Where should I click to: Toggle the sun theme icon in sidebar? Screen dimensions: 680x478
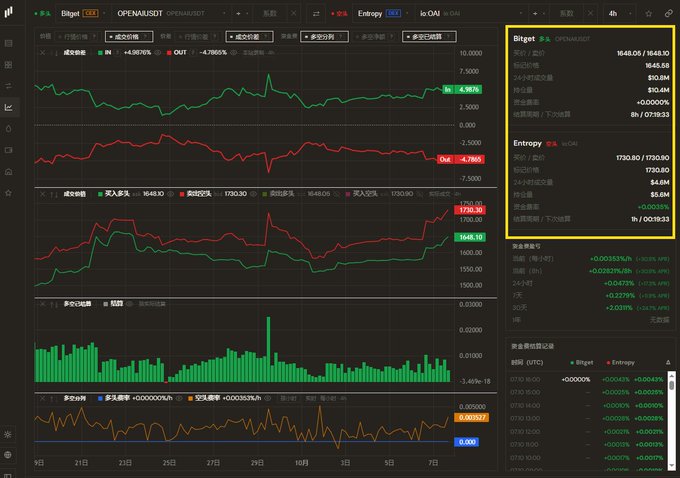coord(8,434)
